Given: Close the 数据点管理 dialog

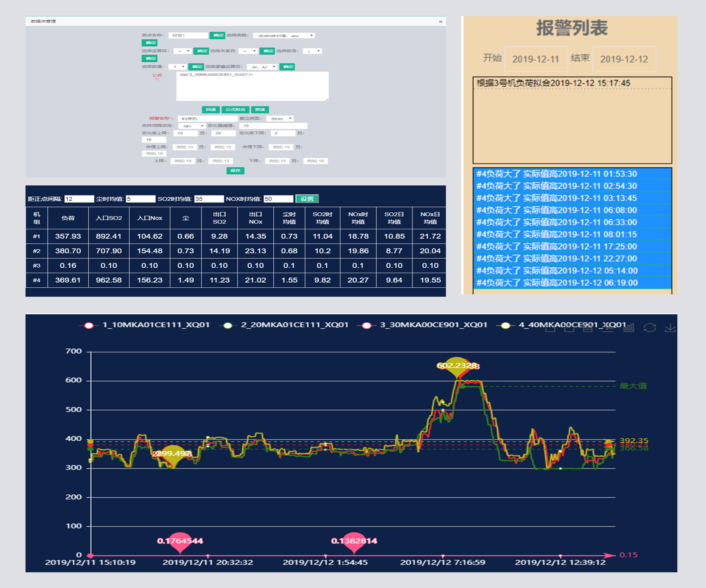Looking at the screenshot, I should [x=440, y=22].
